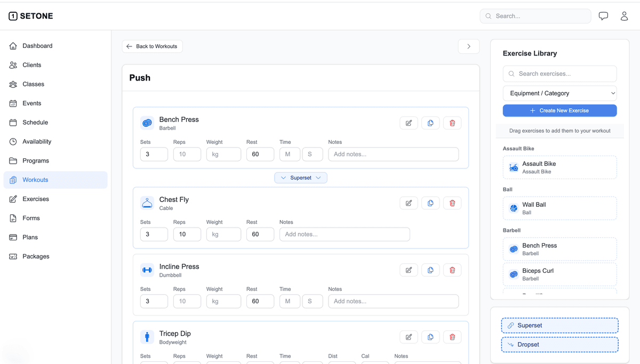Expand the Superset connector between exercises
This screenshot has width=640, height=364.
click(301, 178)
